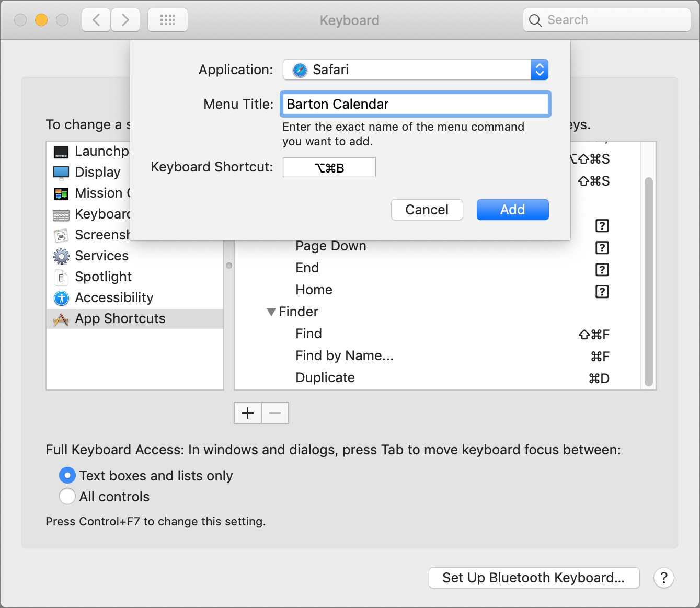Select the Launchpad icon in sidebar
700x608 pixels.
(61, 152)
